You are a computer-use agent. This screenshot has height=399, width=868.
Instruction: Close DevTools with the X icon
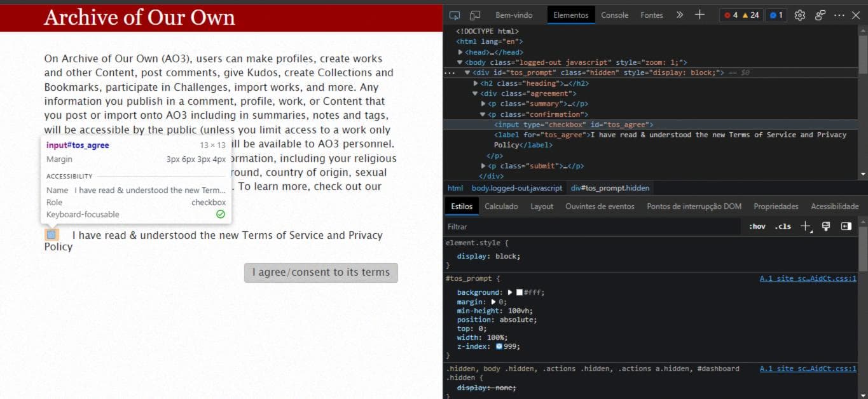[855, 15]
